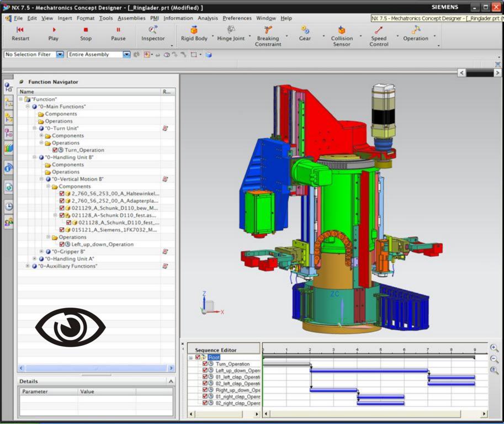Uncheck the 2_760_56_252_00_A_Adapterpla component
Screen dimensions: 504x424
click(62, 200)
